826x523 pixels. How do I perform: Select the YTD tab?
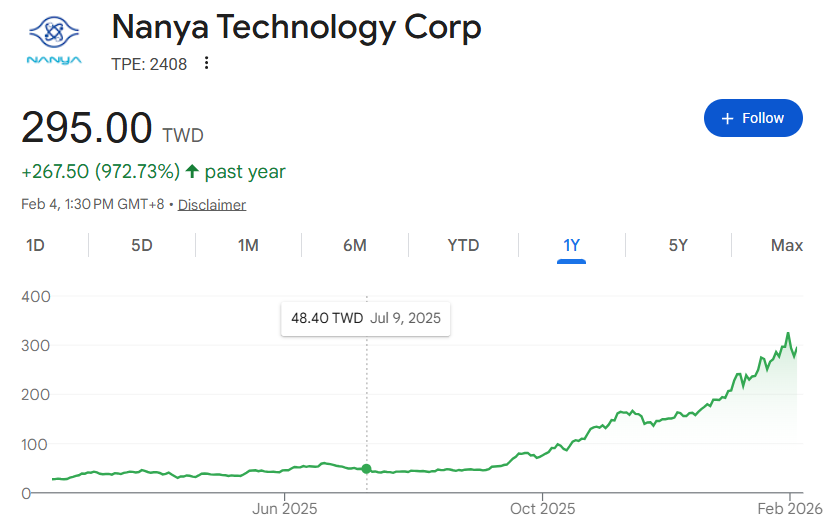[x=463, y=245]
